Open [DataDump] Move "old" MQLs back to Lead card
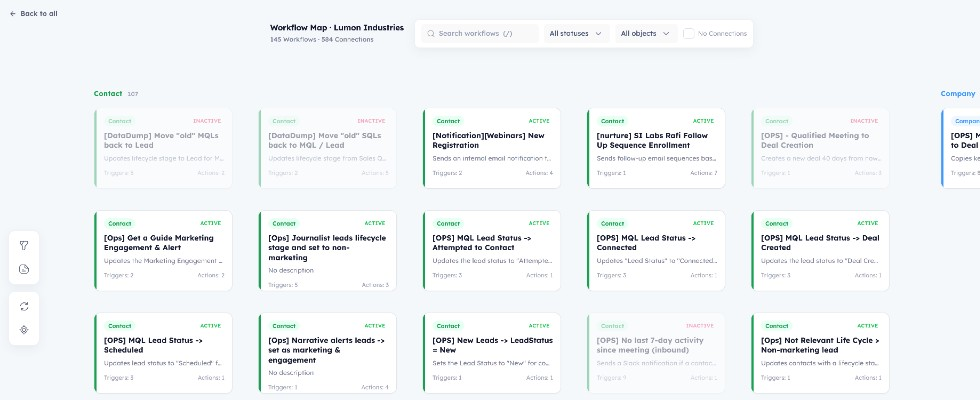Image resolution: width=980 pixels, height=400 pixels. [163, 148]
